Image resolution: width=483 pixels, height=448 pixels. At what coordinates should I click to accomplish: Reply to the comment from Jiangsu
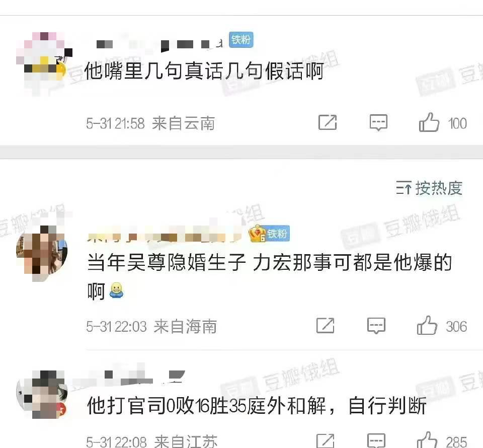(376, 441)
